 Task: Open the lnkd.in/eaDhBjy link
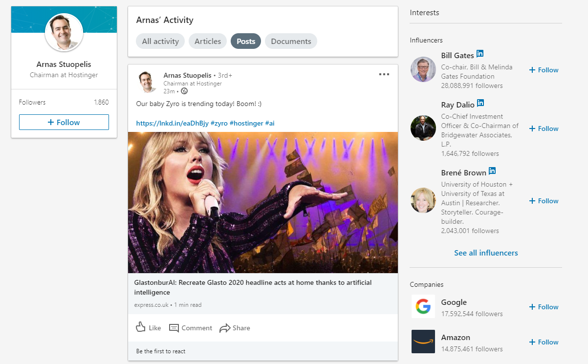(x=172, y=123)
